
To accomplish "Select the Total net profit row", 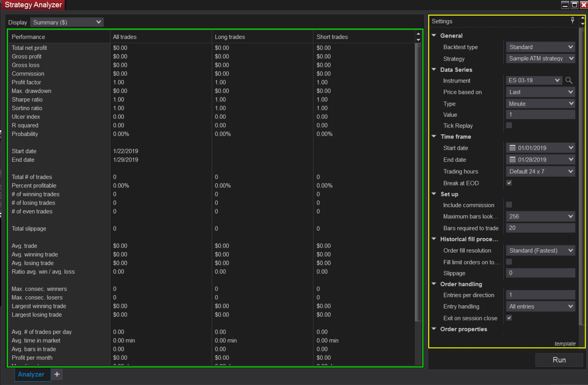I will (x=212, y=48).
